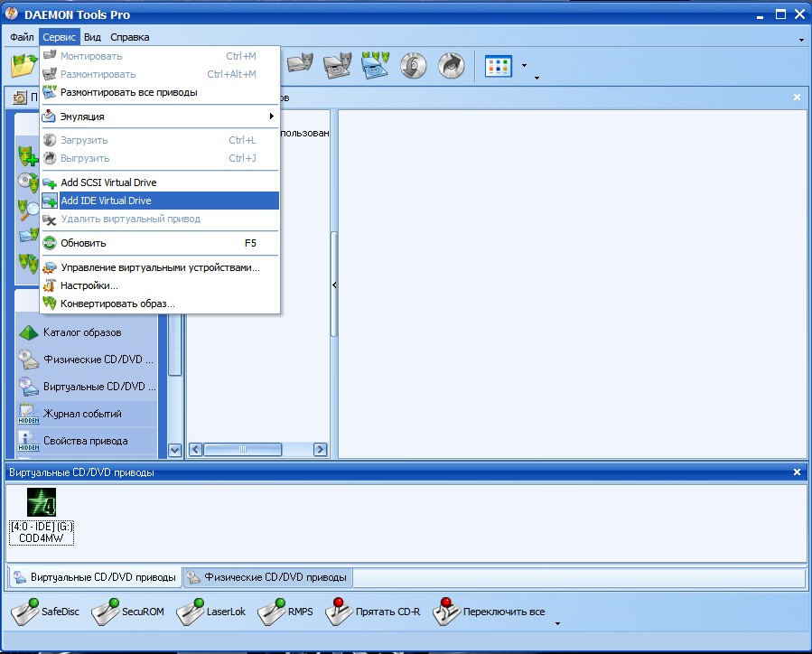This screenshot has width=812, height=654.
Task: Click the Сервис menu
Action: (59, 37)
